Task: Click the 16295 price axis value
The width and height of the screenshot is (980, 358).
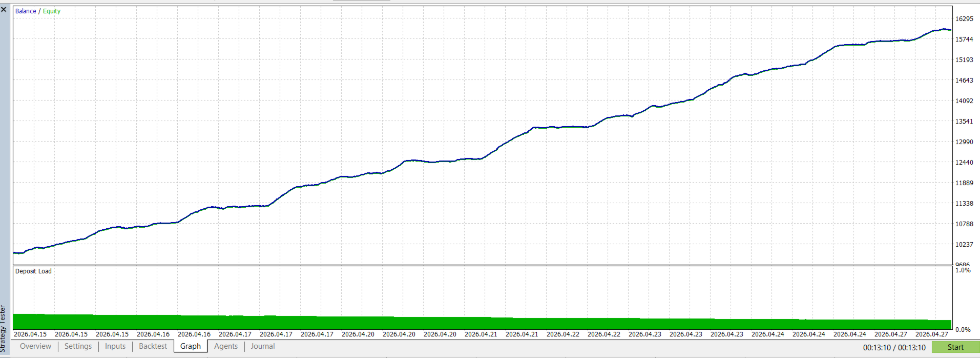Action: pos(964,18)
